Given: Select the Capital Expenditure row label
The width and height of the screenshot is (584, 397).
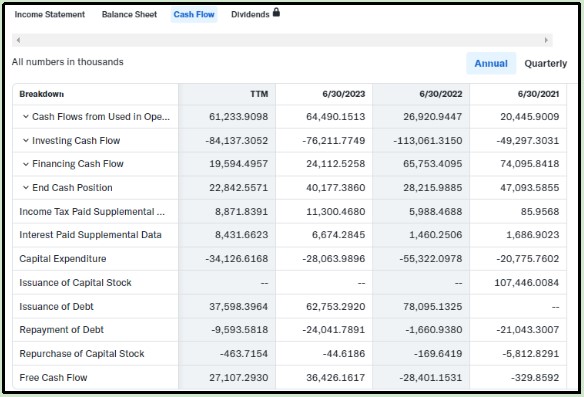Looking at the screenshot, I should pos(63,258).
